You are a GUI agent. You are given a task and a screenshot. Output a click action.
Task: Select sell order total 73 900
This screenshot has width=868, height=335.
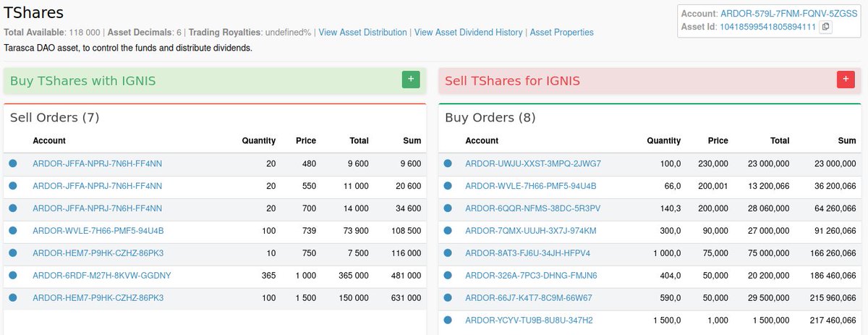[x=356, y=231]
